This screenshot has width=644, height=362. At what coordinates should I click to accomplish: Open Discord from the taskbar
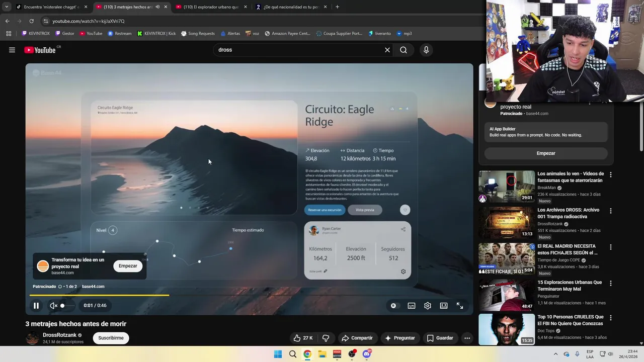pos(367,354)
